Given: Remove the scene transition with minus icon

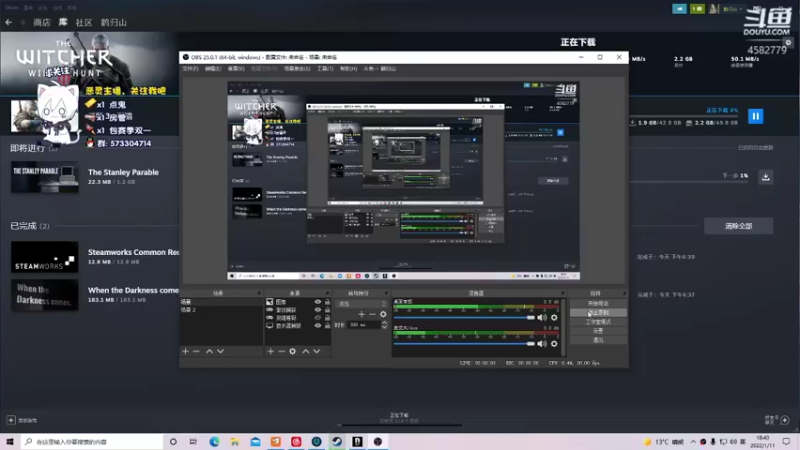Looking at the screenshot, I should click(x=372, y=314).
